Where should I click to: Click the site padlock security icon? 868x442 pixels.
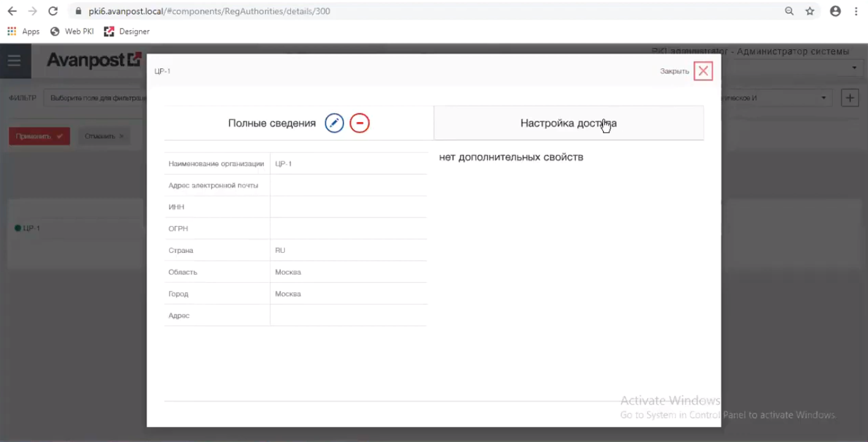pos(78,11)
